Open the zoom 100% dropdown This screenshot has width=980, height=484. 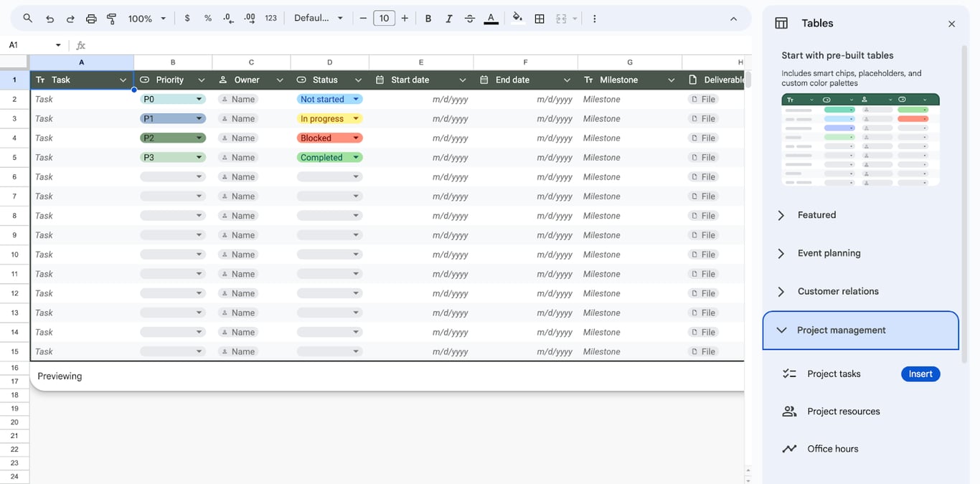coord(147,19)
